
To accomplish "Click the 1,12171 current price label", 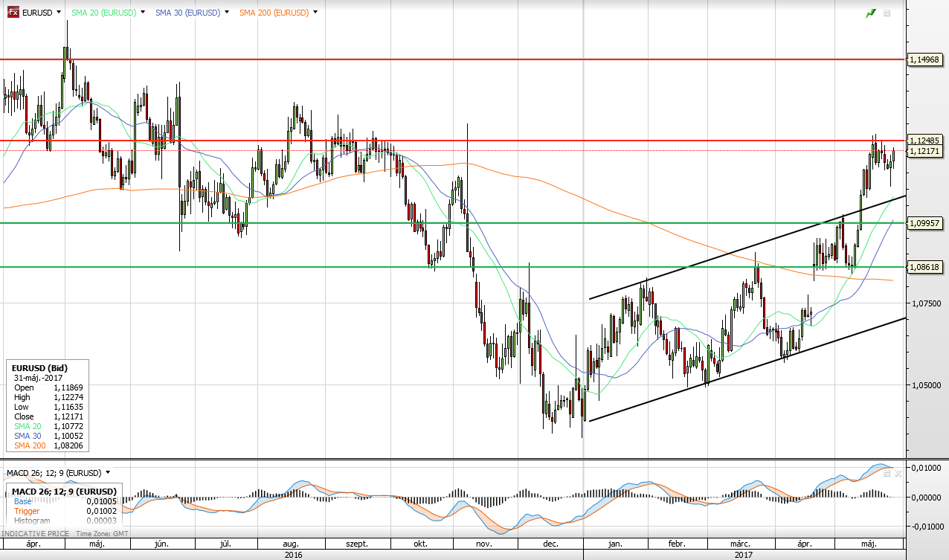I will point(925,151).
